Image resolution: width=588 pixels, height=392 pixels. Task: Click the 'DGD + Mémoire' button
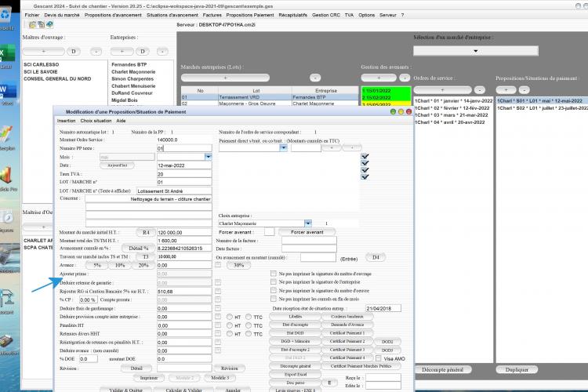click(295, 341)
